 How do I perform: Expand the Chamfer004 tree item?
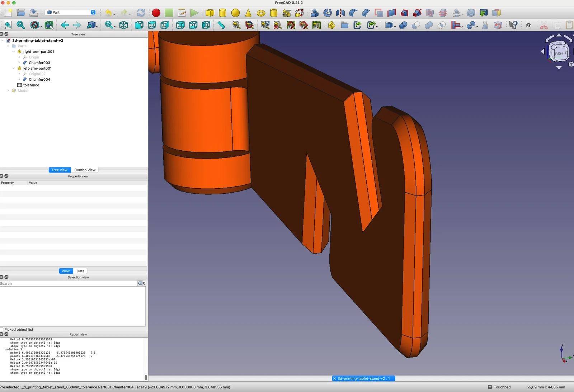pyautogui.click(x=19, y=79)
